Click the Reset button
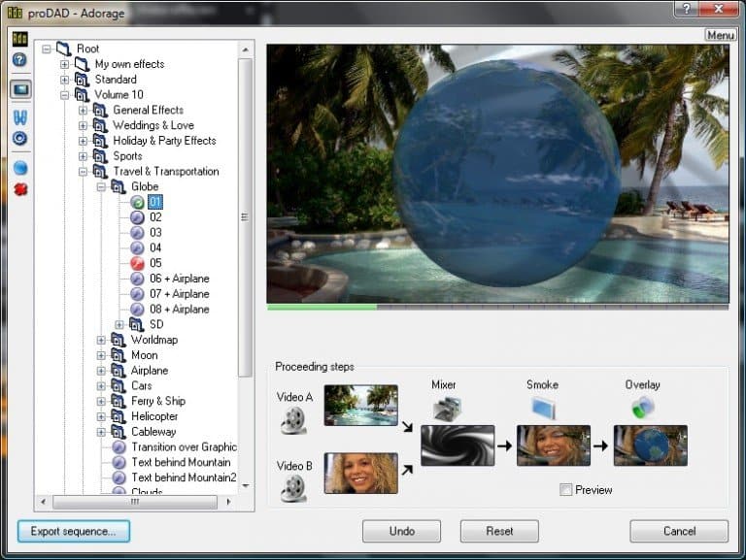 [499, 531]
